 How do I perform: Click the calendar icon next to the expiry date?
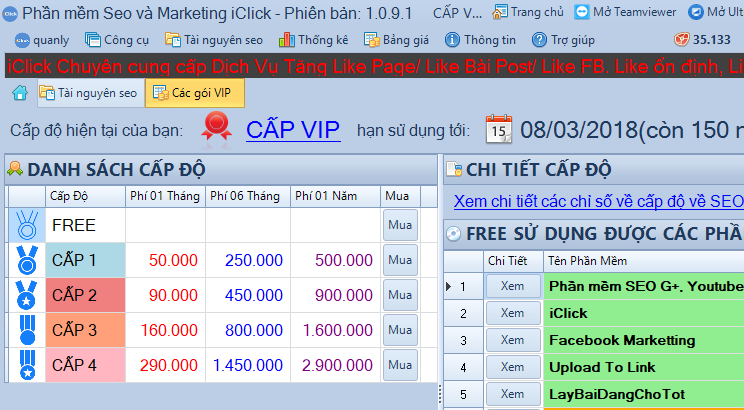pos(499,129)
